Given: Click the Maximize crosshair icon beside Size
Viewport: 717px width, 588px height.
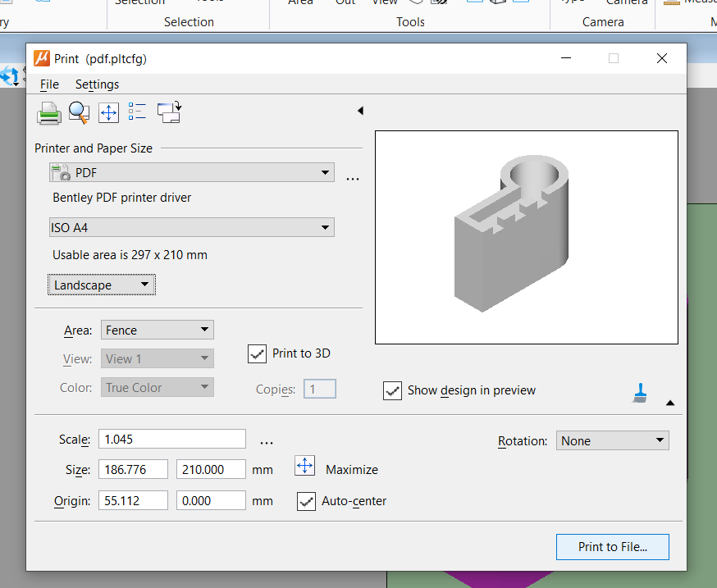Looking at the screenshot, I should [304, 465].
